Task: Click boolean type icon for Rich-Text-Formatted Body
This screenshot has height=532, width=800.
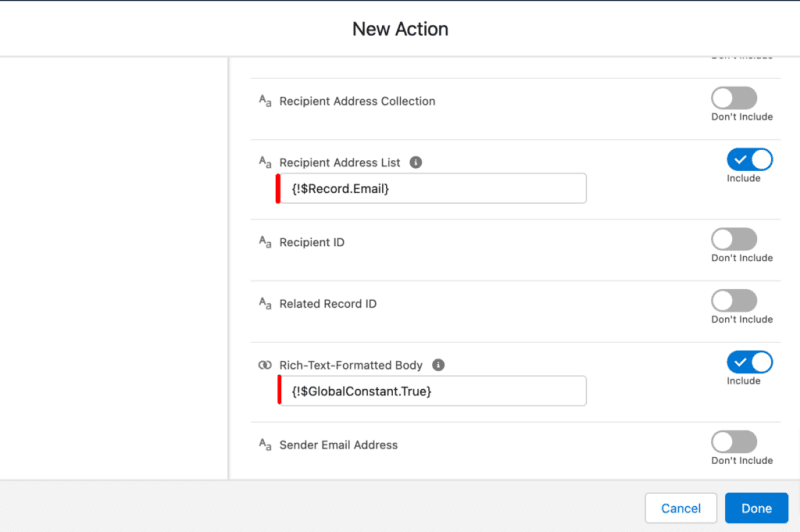Action: (x=265, y=366)
